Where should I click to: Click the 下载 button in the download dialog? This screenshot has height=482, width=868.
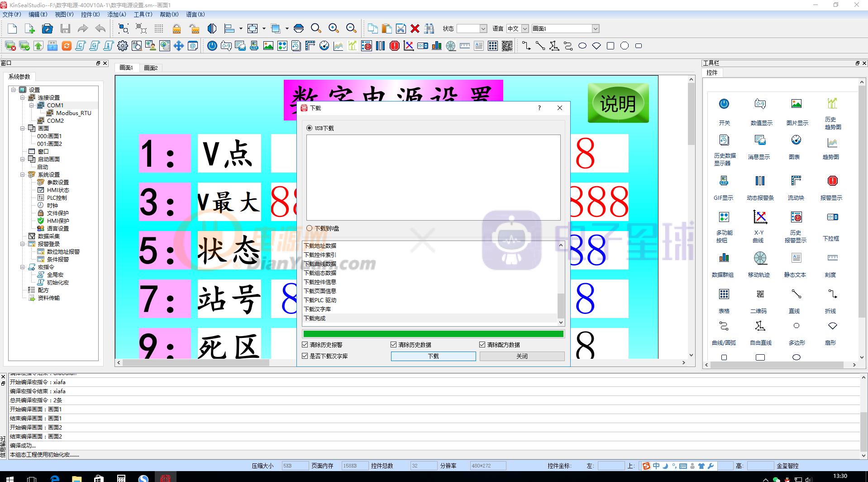[x=433, y=356]
